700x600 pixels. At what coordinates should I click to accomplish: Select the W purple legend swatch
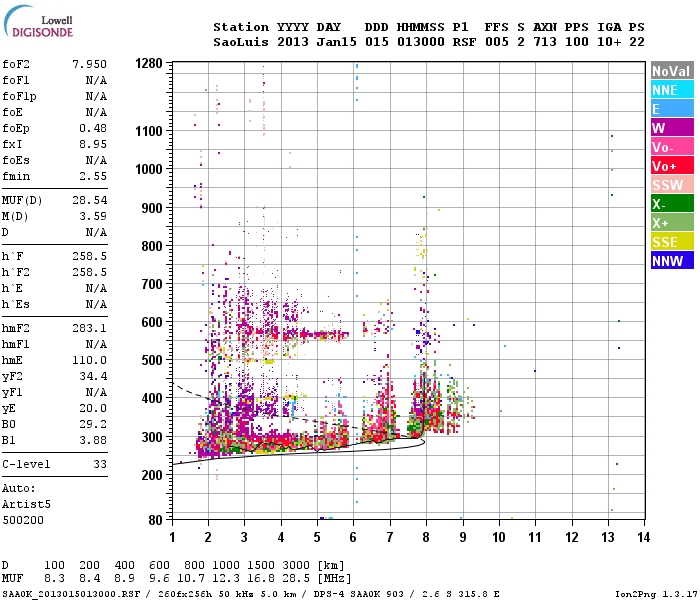click(672, 128)
